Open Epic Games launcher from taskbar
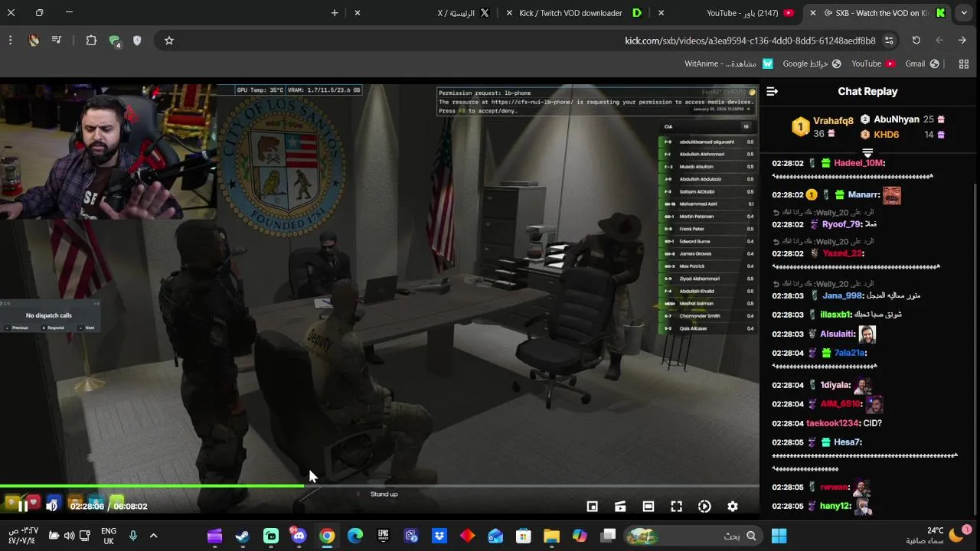 click(384, 536)
